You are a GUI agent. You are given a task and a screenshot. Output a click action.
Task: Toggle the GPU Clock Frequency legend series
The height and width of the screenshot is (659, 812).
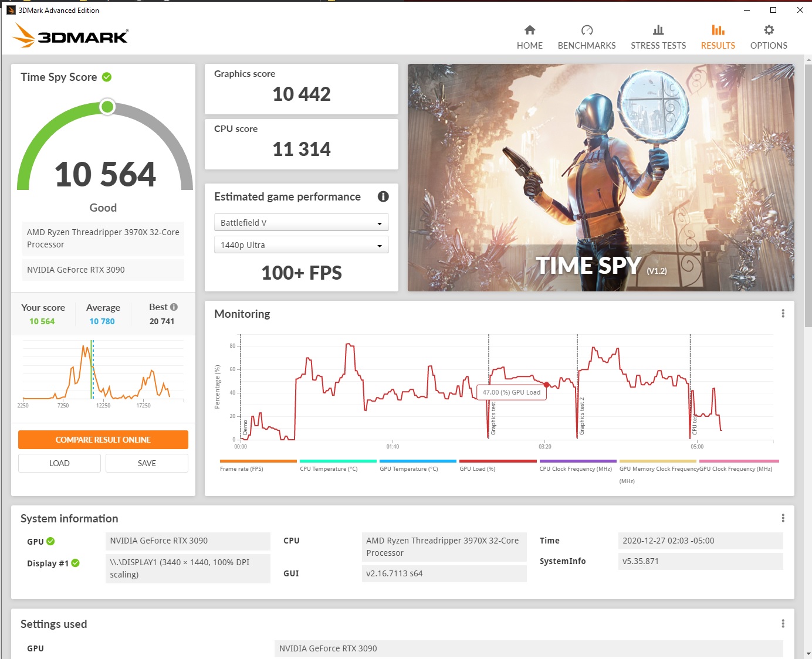click(x=739, y=466)
